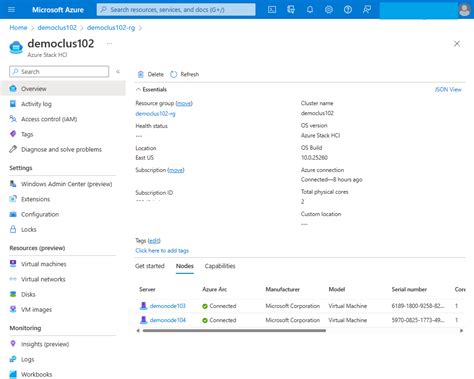Click the VM images sidebar icon
The height and width of the screenshot is (379, 474).
(x=13, y=309)
